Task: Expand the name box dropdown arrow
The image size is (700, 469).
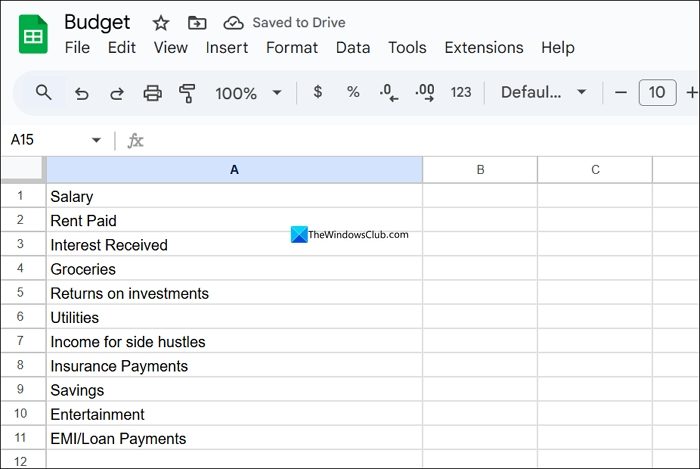Action: tap(96, 140)
